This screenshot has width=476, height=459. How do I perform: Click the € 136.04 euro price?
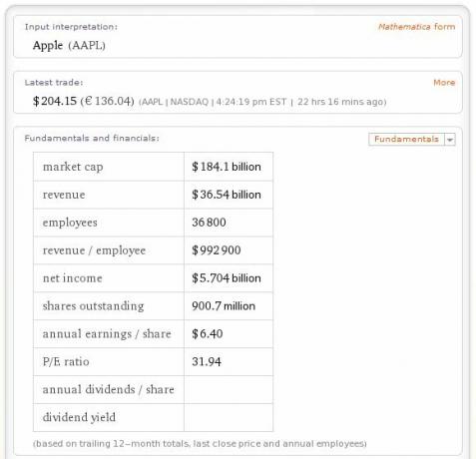point(107,101)
